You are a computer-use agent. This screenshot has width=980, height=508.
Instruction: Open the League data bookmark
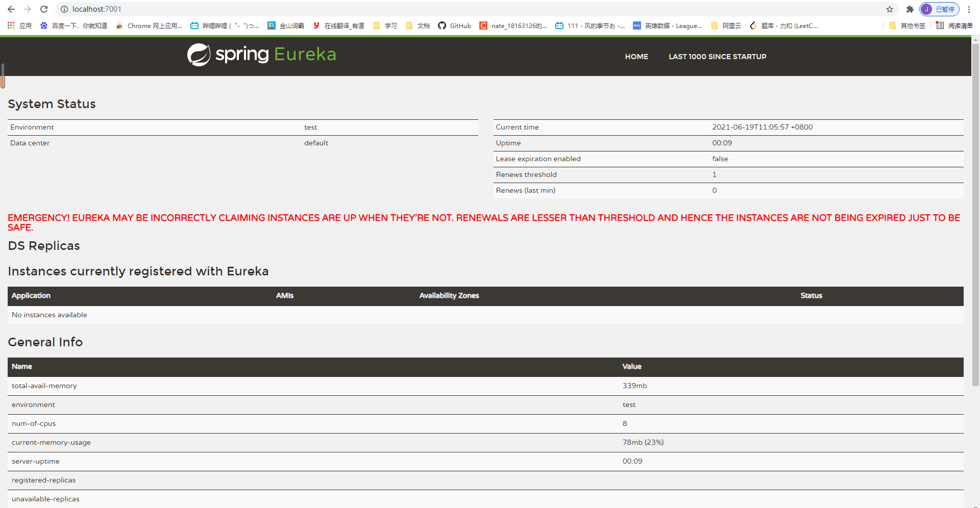(668, 26)
